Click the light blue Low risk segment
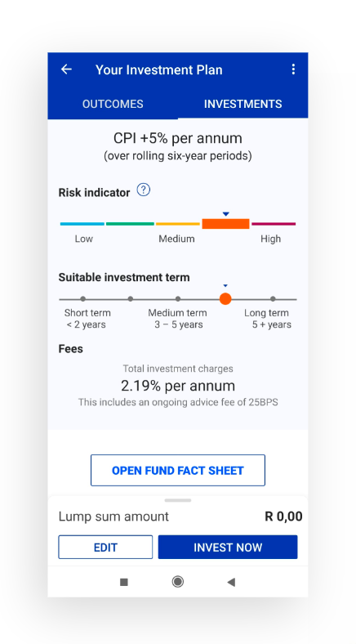Screen dimensions: 356x644 point(82,224)
